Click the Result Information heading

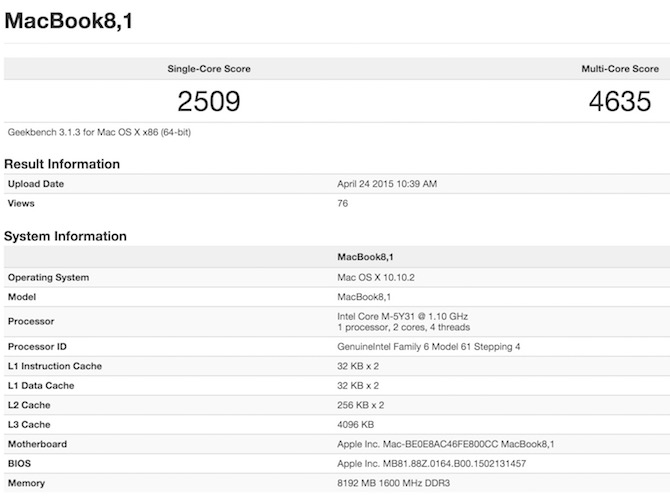tap(62, 164)
